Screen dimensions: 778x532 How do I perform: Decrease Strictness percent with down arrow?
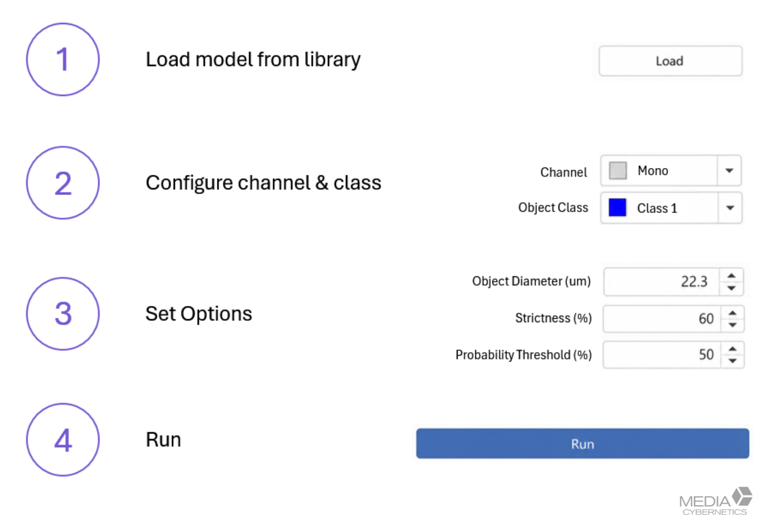[x=733, y=325]
